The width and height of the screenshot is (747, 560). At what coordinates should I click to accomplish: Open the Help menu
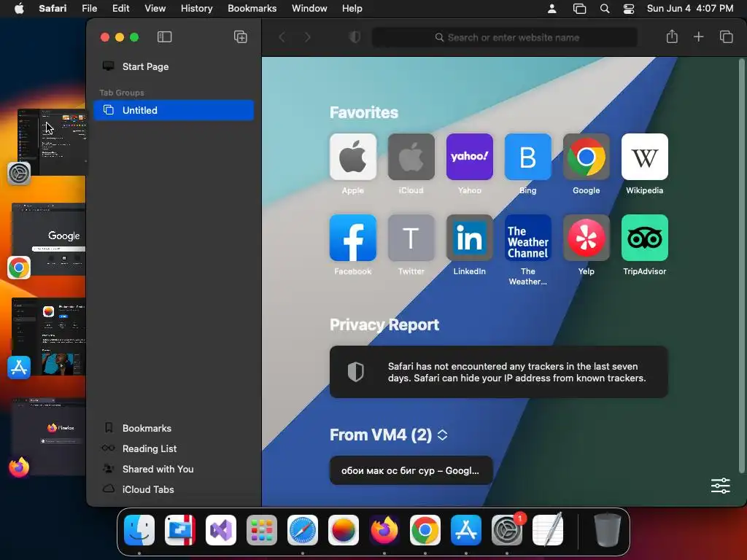(352, 9)
